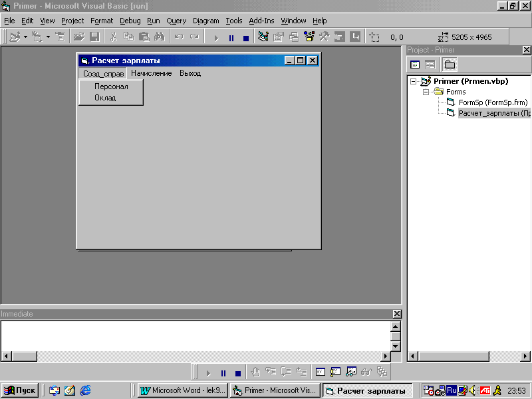Click the Пуск Start button
The width and height of the screenshot is (532, 399).
(x=20, y=390)
